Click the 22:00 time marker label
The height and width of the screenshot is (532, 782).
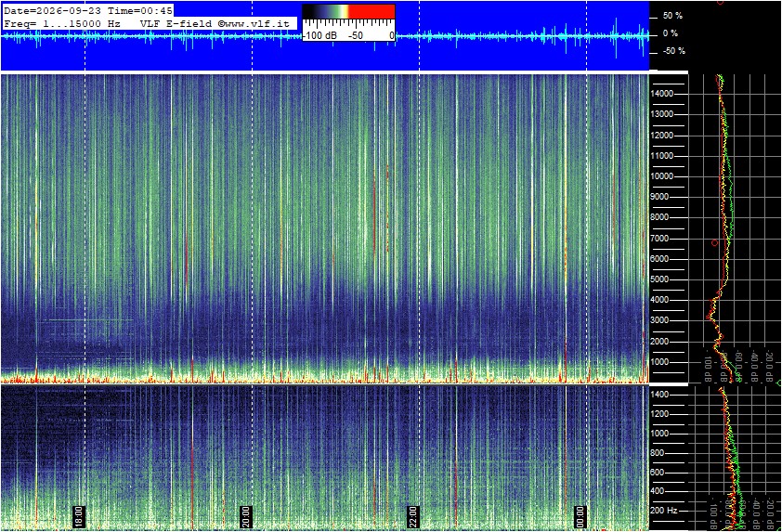[413, 516]
